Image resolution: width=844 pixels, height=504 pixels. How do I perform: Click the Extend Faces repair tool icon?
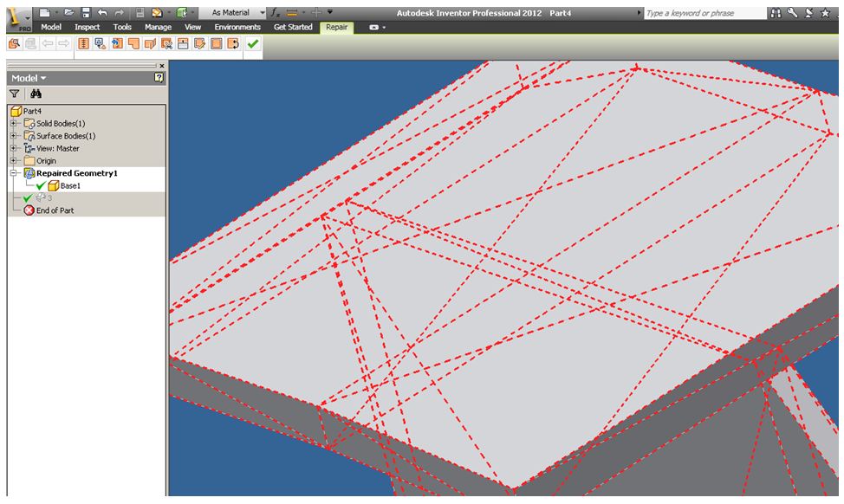point(150,43)
